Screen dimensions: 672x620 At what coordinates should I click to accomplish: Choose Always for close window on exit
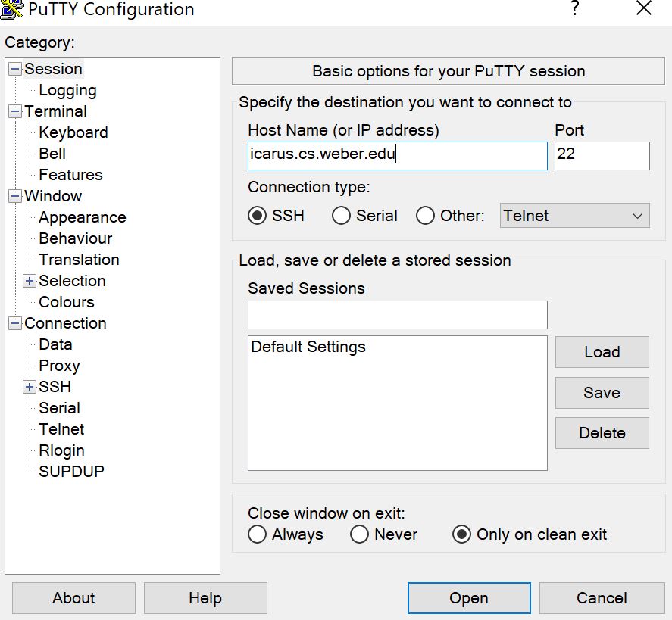pos(258,534)
